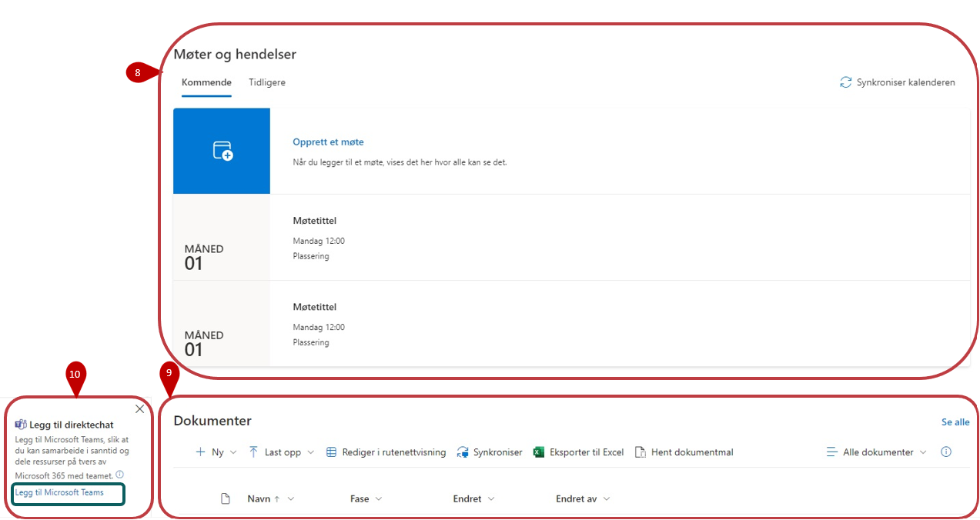Screen dimensions: 980x520
Task: Click the info icon beside teamet text
Action: tap(119, 475)
